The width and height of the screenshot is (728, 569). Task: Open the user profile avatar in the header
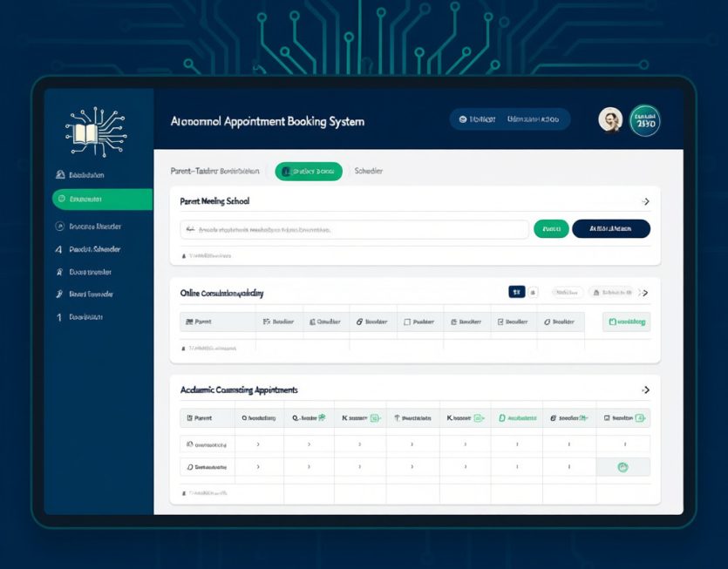pos(610,120)
